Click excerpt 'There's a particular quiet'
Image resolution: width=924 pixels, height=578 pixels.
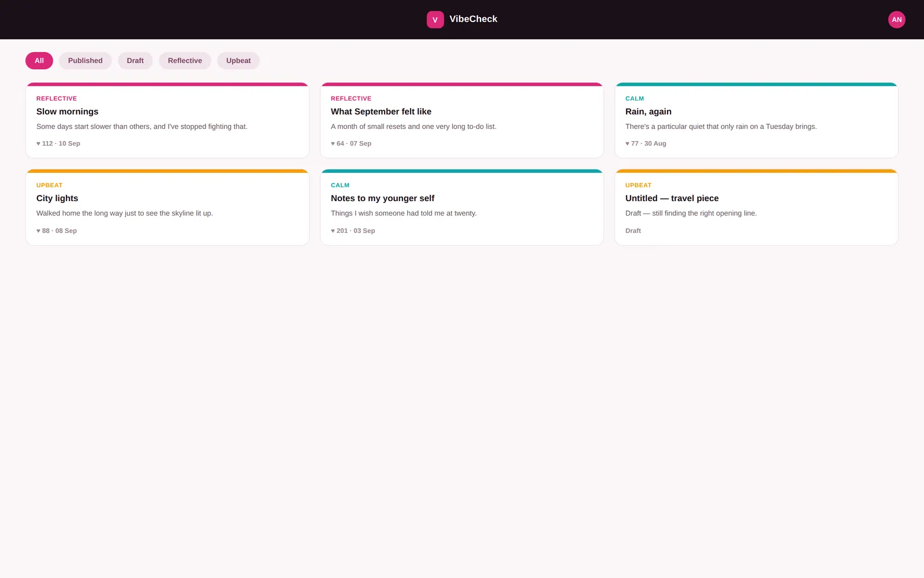pyautogui.click(x=721, y=127)
